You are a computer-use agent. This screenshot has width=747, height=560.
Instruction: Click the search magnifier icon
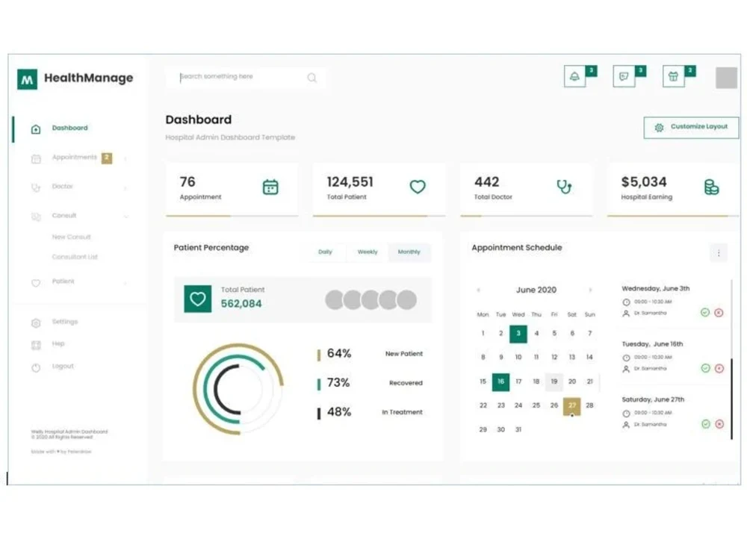click(311, 77)
